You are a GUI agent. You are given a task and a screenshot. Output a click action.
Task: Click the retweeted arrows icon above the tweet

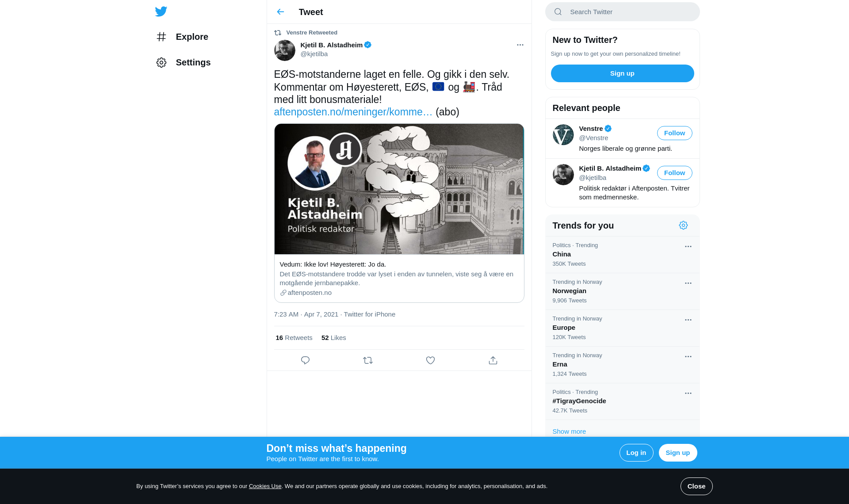(x=278, y=33)
